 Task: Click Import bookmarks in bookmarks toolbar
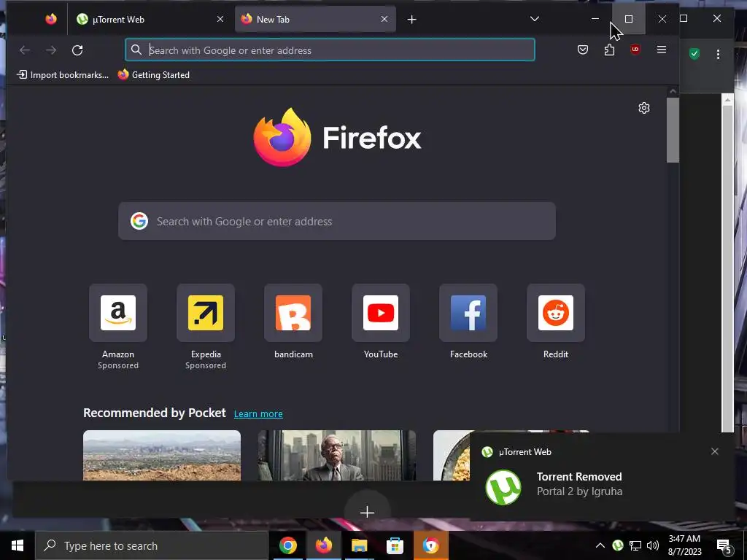(63, 75)
